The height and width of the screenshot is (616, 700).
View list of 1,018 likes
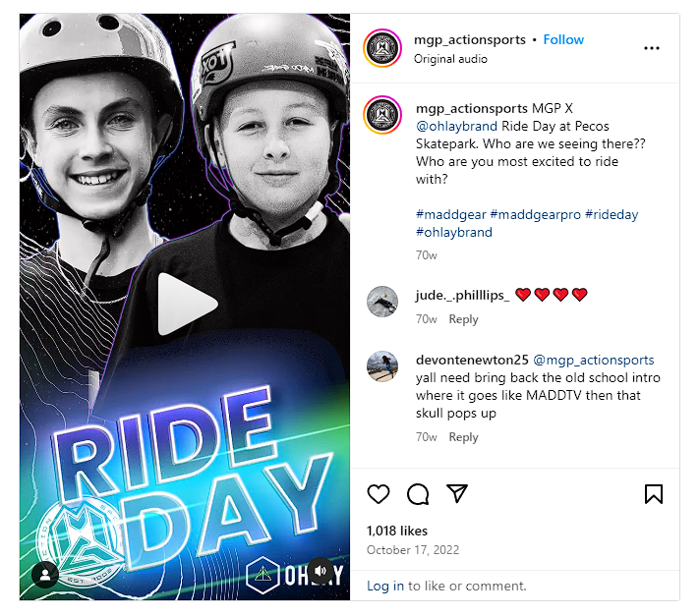tap(397, 531)
